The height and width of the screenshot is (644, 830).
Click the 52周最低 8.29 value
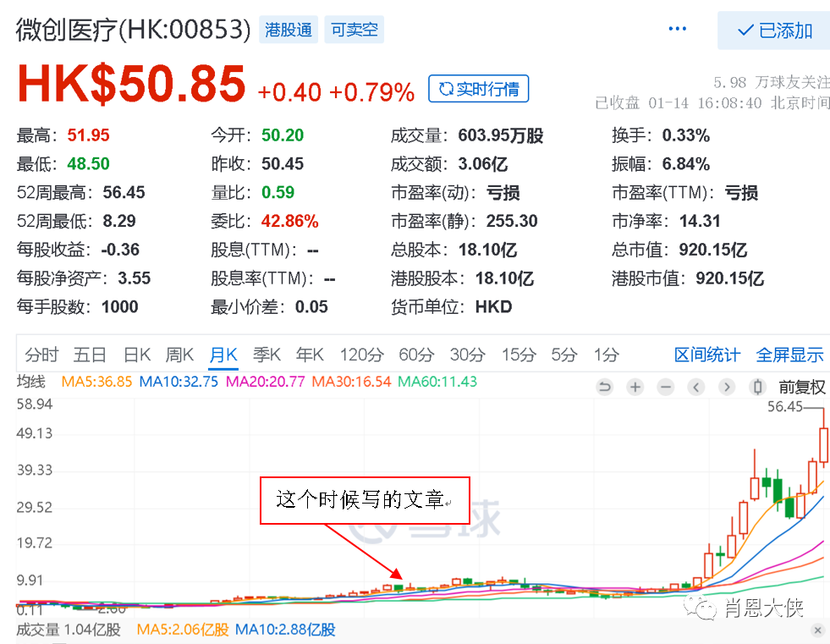point(119,221)
